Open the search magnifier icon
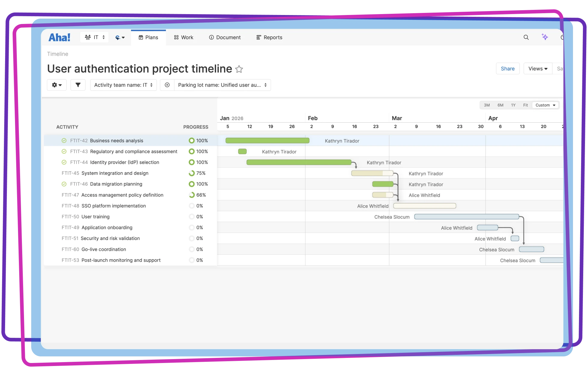The height and width of the screenshot is (369, 588). [x=526, y=37]
